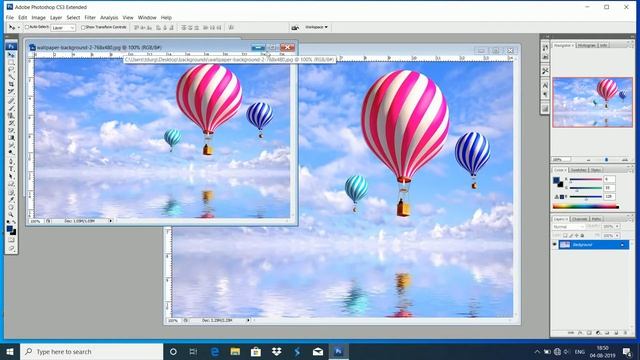640x360 pixels.
Task: Click the Navigator zoom slider
Action: pyautogui.click(x=606, y=160)
